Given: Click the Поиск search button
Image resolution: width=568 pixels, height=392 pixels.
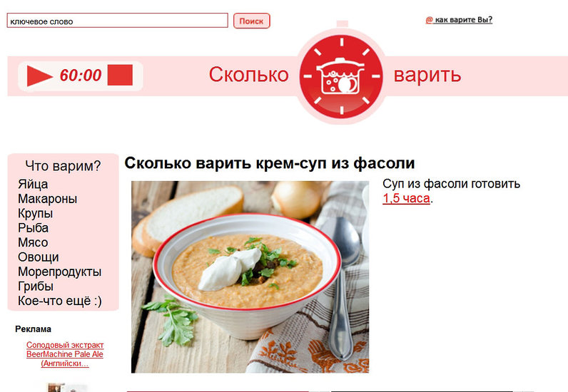Looking at the screenshot, I should click(x=251, y=21).
